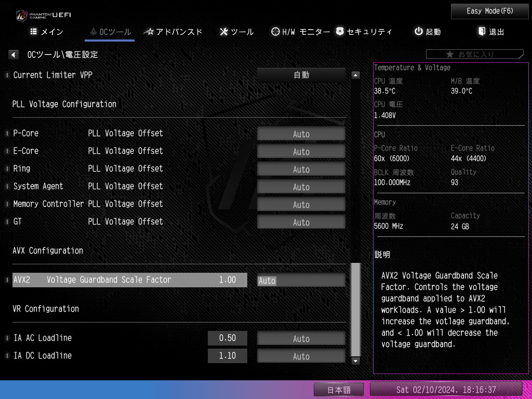Image resolution: width=532 pixels, height=399 pixels.
Task: Open the H/W モニター tab
Action: (x=301, y=32)
